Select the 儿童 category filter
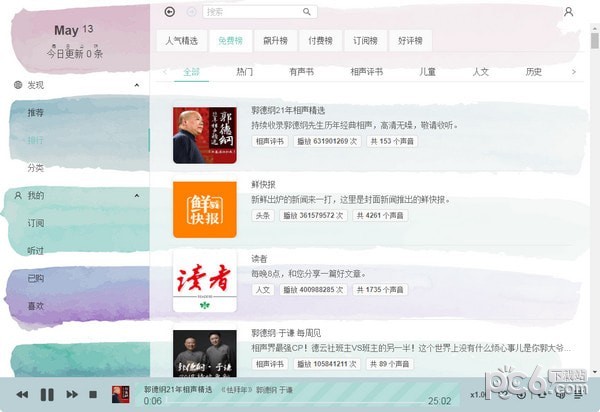The width and height of the screenshot is (600, 412). coord(427,72)
